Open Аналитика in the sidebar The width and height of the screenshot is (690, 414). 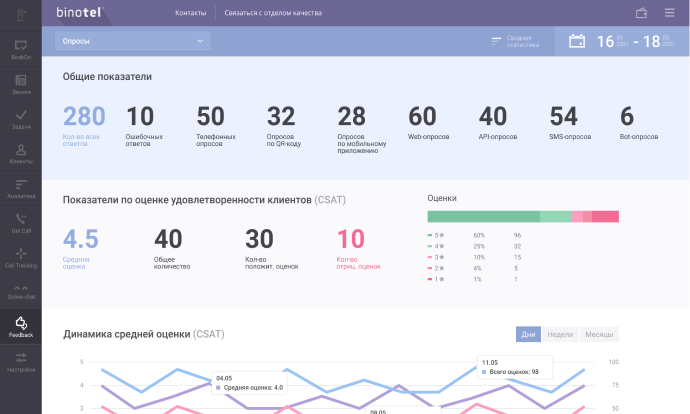point(20,189)
